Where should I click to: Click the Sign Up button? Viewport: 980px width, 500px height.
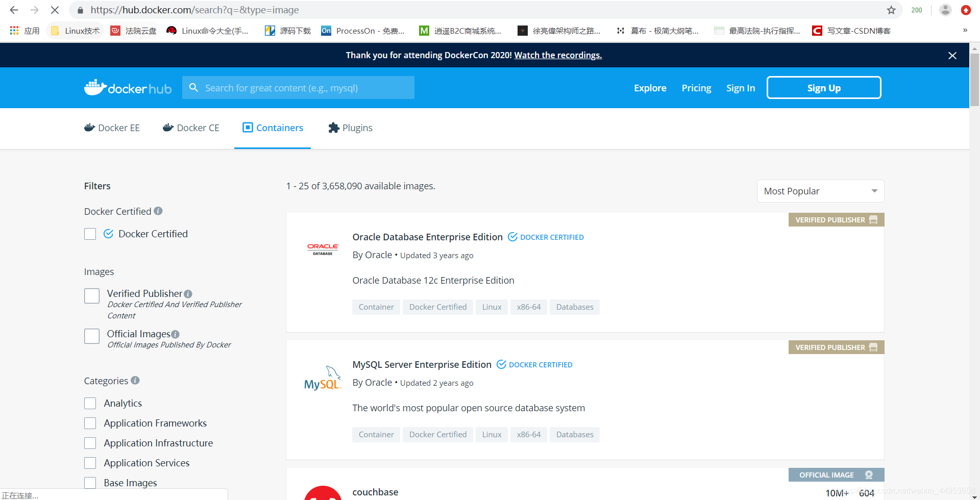coord(824,88)
